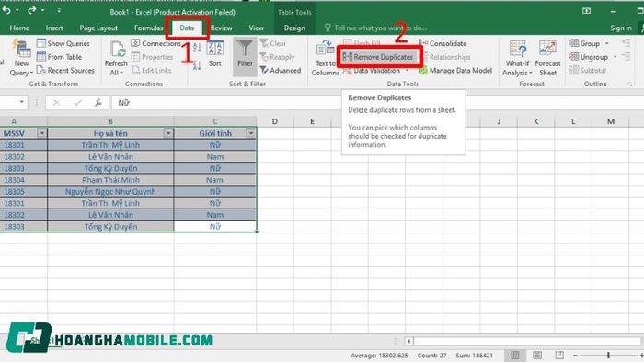Click Remove Duplicates
The height and width of the screenshot is (362, 644).
tap(378, 57)
